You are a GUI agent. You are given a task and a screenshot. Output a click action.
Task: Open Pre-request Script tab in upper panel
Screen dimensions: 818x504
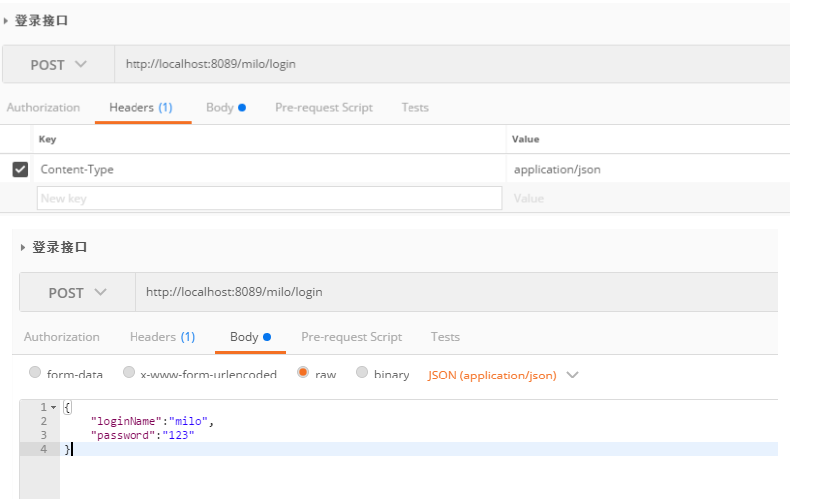click(324, 107)
